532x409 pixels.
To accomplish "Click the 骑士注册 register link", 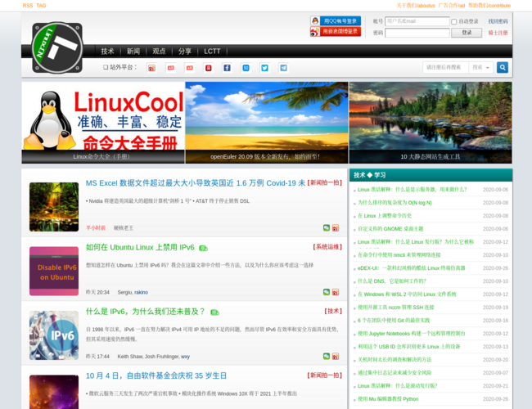I will tap(498, 33).
